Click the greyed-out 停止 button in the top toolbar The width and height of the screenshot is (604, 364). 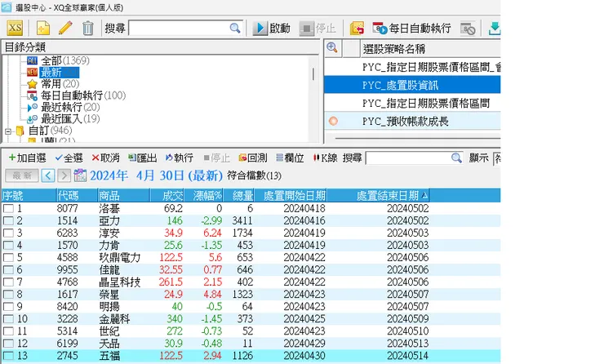[x=318, y=28]
